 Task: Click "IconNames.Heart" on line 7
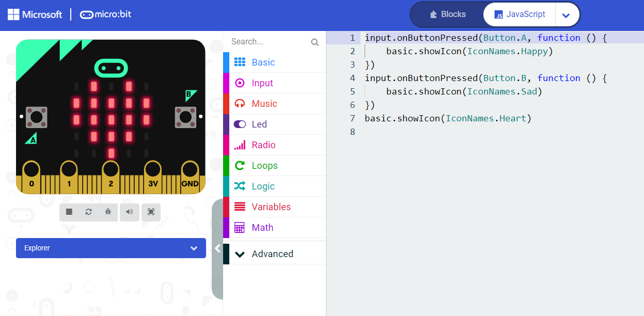[486, 118]
